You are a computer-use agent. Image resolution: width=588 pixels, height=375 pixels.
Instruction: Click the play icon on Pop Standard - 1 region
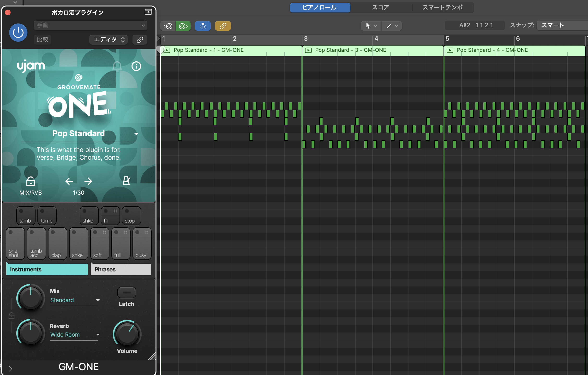pos(167,50)
